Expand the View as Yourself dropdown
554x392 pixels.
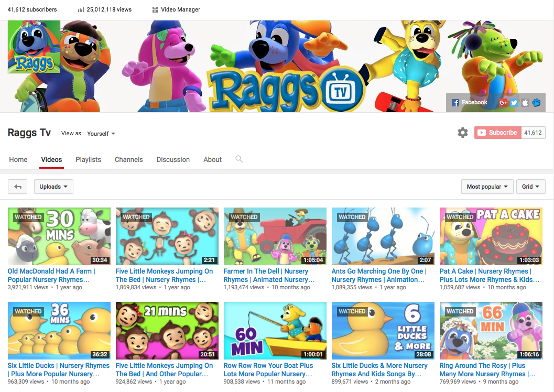pyautogui.click(x=101, y=134)
